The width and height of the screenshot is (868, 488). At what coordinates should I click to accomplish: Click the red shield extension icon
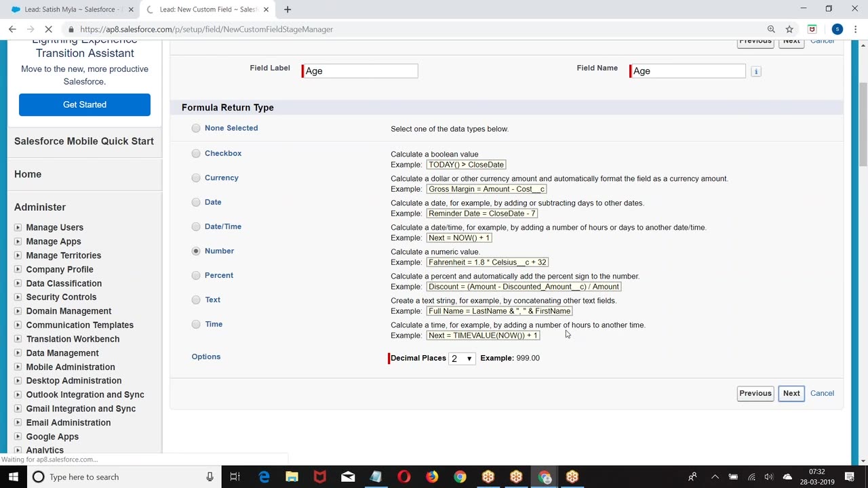(812, 29)
